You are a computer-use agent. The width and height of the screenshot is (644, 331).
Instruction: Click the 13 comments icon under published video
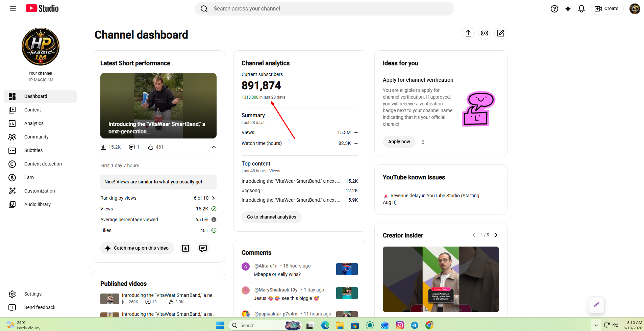148,302
